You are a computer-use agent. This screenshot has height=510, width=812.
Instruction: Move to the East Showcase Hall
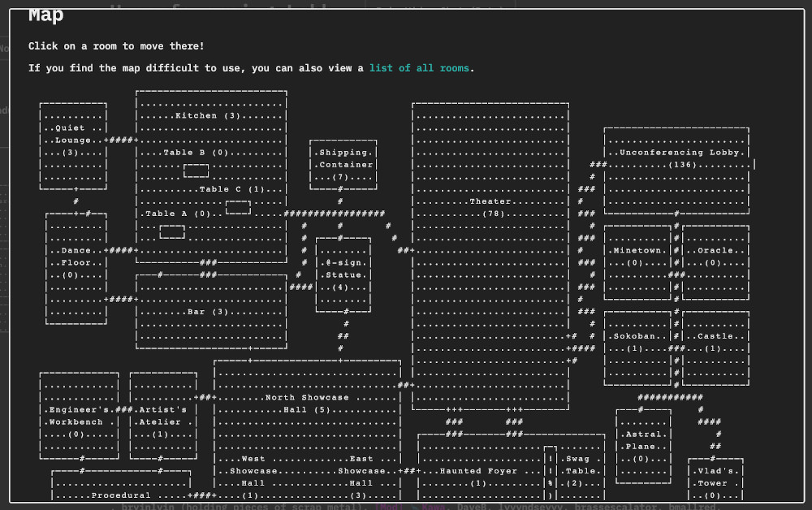pos(361,477)
